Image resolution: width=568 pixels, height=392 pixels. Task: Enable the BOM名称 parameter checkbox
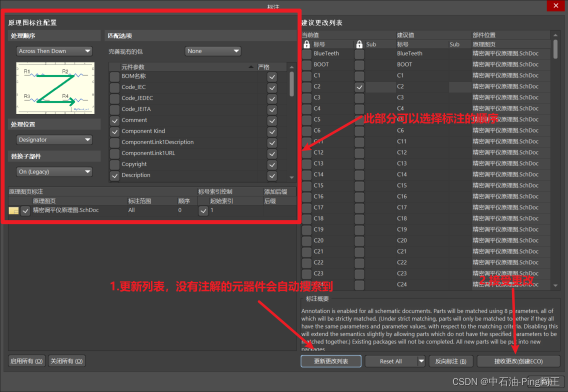point(115,76)
